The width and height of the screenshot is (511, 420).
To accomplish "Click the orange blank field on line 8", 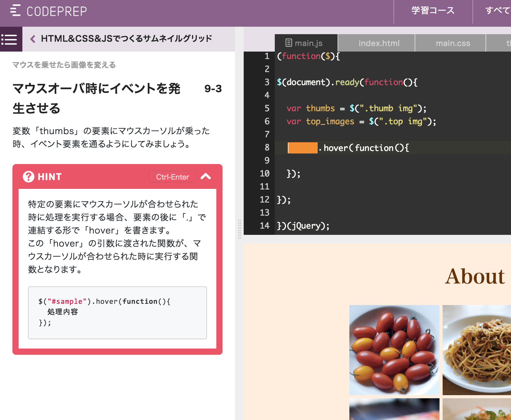I will coord(302,148).
